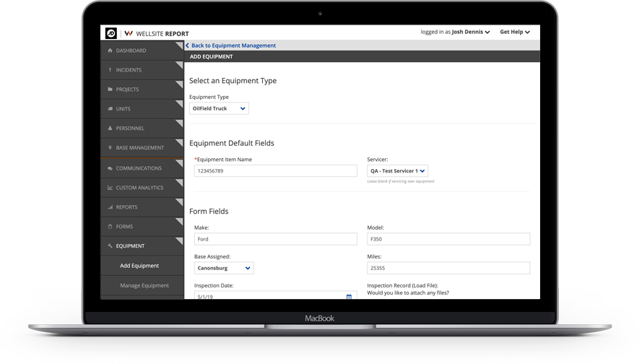Open Manage Equipment submenu link

tap(144, 285)
